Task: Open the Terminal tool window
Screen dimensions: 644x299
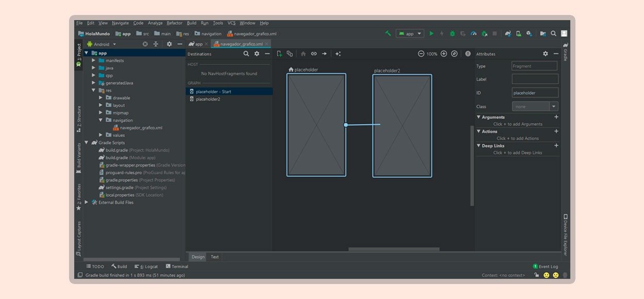Action: pos(177,267)
